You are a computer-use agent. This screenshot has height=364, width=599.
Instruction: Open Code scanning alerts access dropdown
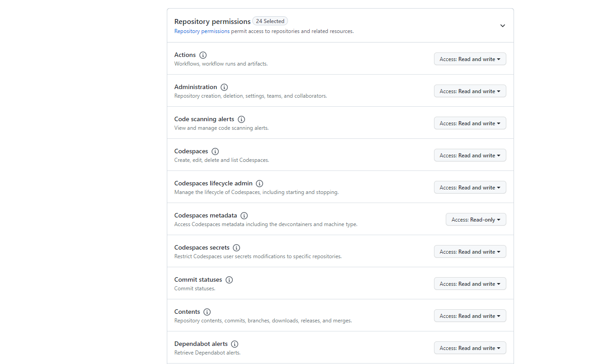point(470,123)
